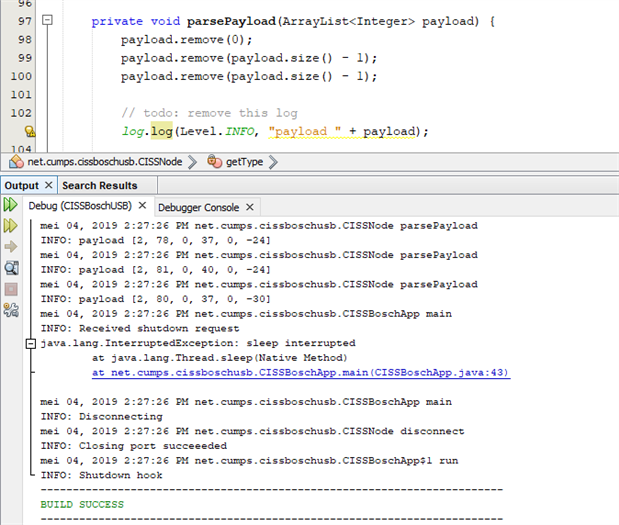
Task: Open the CISSBoschApp.java:43 stack trace link
Action: (x=301, y=372)
